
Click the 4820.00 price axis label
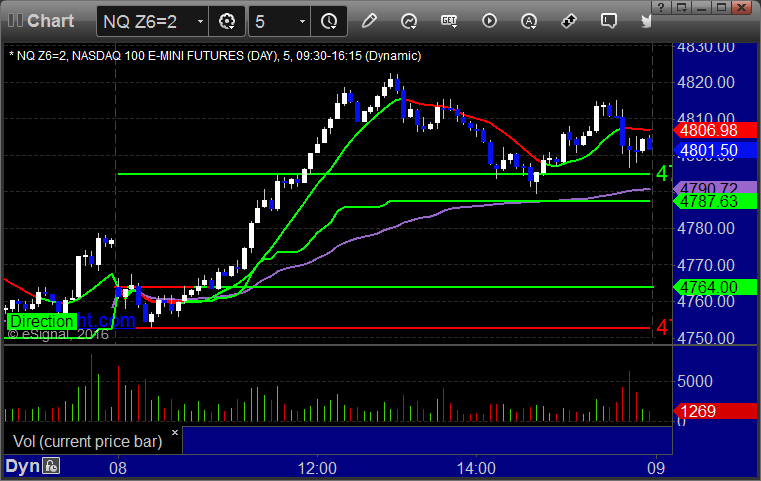706,82
